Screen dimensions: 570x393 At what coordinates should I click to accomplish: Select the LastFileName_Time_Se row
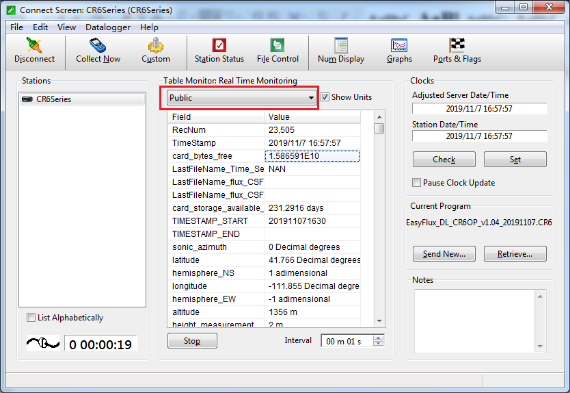264,169
